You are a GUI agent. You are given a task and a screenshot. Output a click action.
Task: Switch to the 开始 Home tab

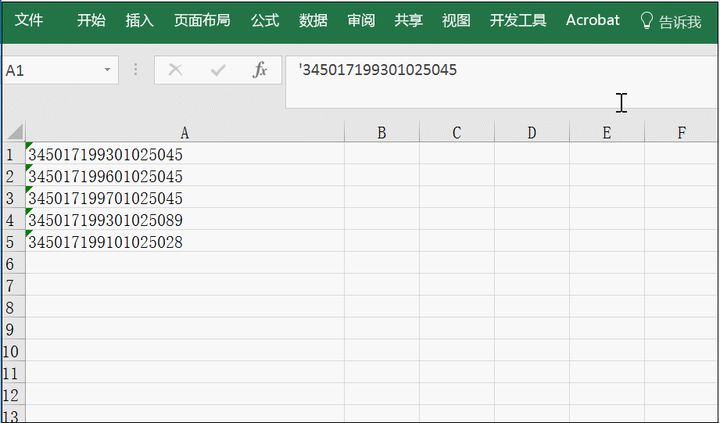point(91,21)
